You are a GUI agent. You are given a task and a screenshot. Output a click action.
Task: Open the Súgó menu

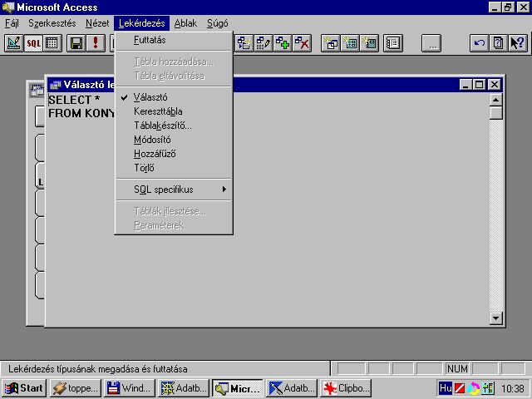[218, 23]
